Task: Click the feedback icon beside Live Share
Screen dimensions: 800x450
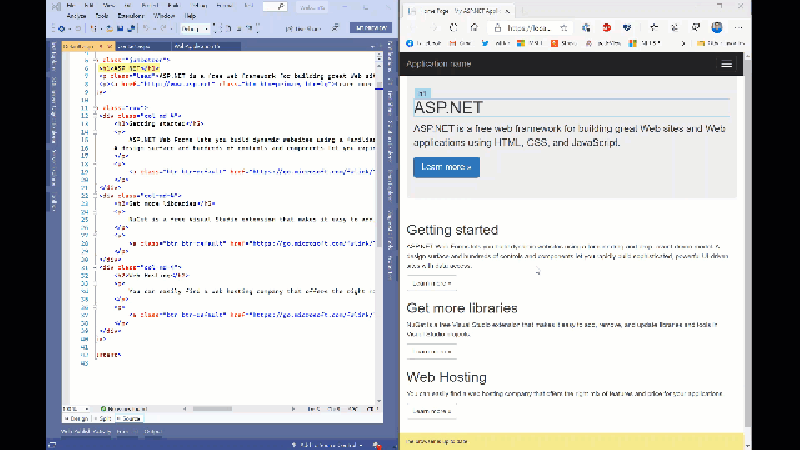Action: pyautogui.click(x=335, y=28)
